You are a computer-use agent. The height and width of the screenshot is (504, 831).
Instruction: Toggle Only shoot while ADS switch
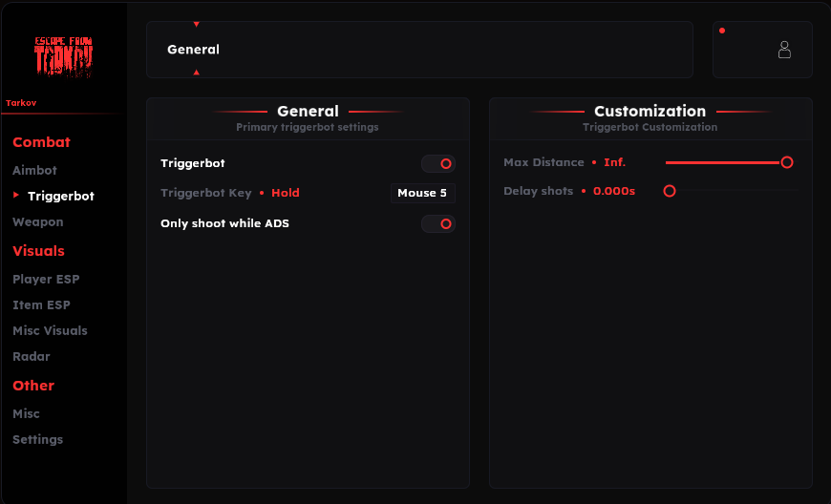click(438, 224)
